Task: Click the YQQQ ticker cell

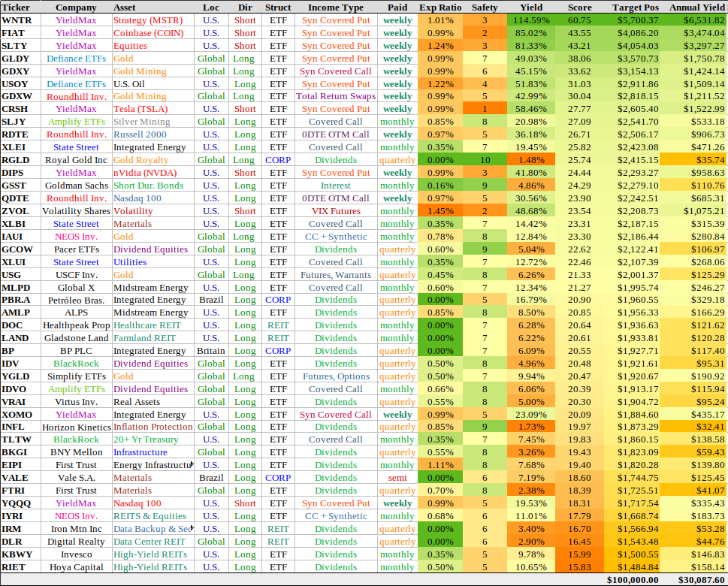Action: point(20,503)
